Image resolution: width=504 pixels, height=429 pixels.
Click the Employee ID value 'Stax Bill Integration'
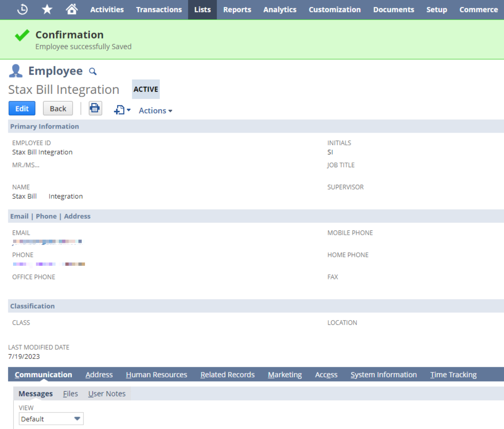pyautogui.click(x=42, y=152)
